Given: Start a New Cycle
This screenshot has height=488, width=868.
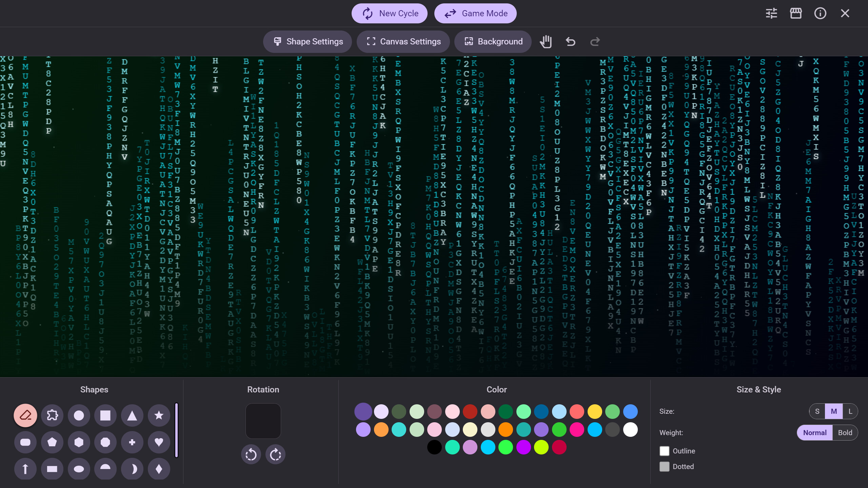Looking at the screenshot, I should pyautogui.click(x=389, y=13).
